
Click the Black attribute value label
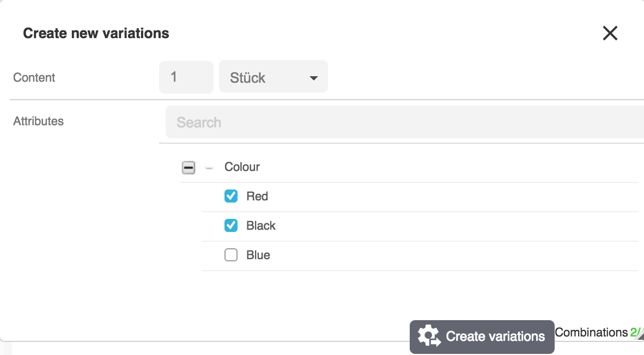click(x=261, y=225)
